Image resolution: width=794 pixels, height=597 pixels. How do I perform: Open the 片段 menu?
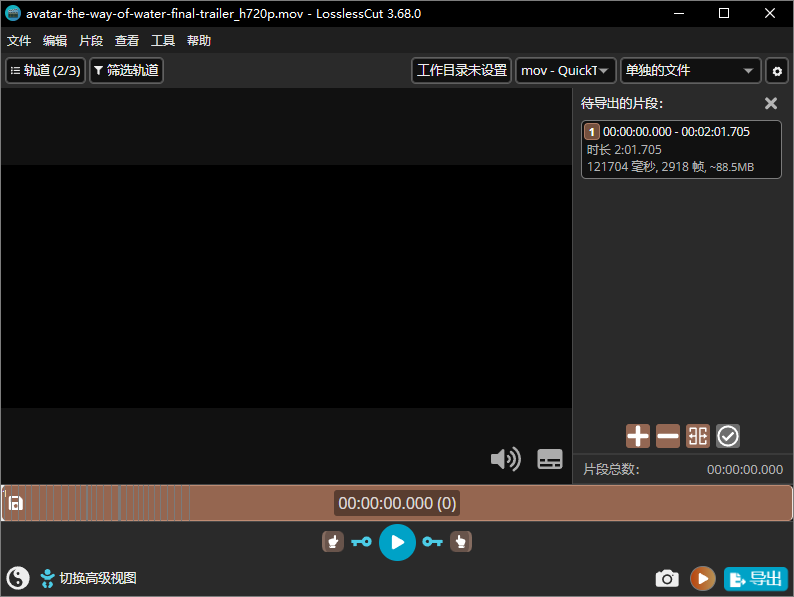[91, 41]
